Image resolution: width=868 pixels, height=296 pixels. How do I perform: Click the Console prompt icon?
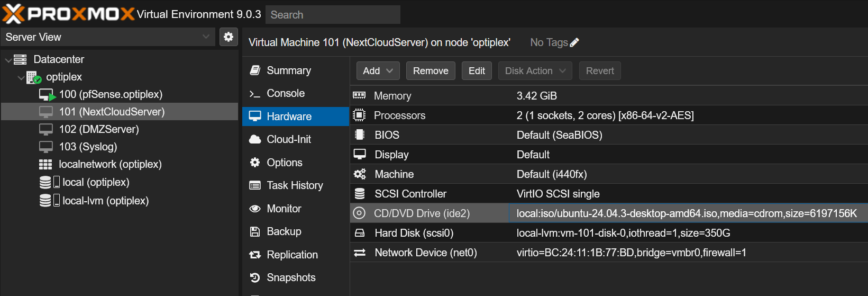pyautogui.click(x=255, y=94)
